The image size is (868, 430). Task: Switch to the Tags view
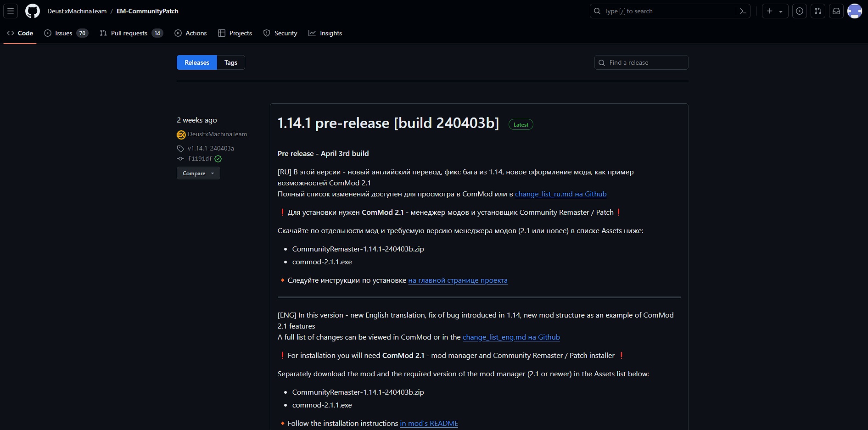point(231,62)
